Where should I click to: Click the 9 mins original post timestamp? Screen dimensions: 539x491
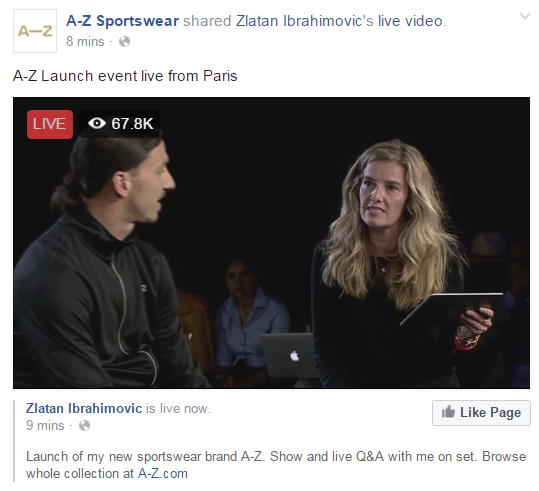pyautogui.click(x=45, y=426)
